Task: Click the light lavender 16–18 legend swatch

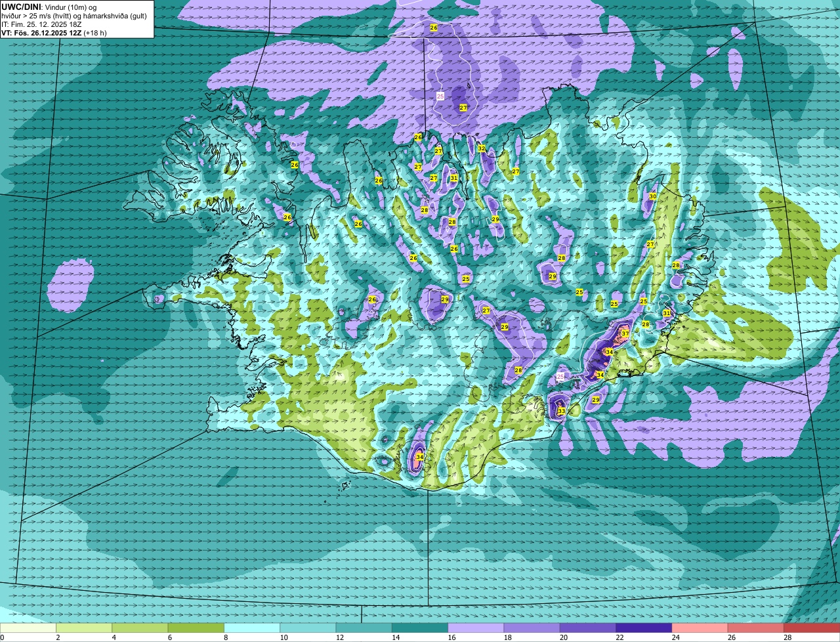Action: [476, 628]
